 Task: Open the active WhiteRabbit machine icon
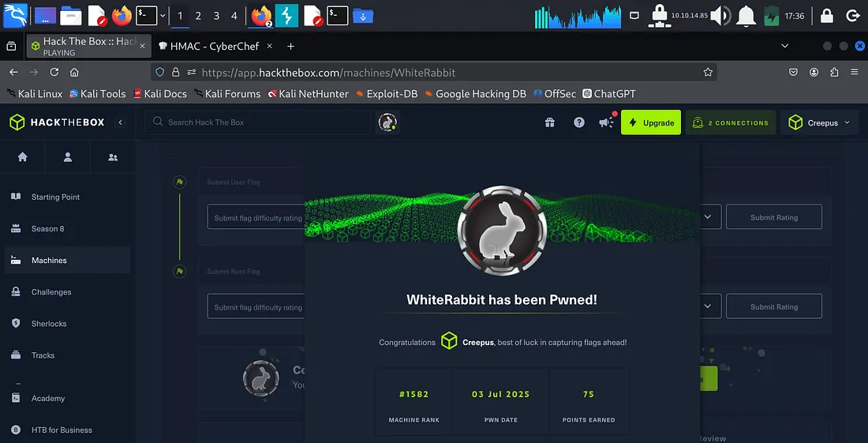coord(387,122)
